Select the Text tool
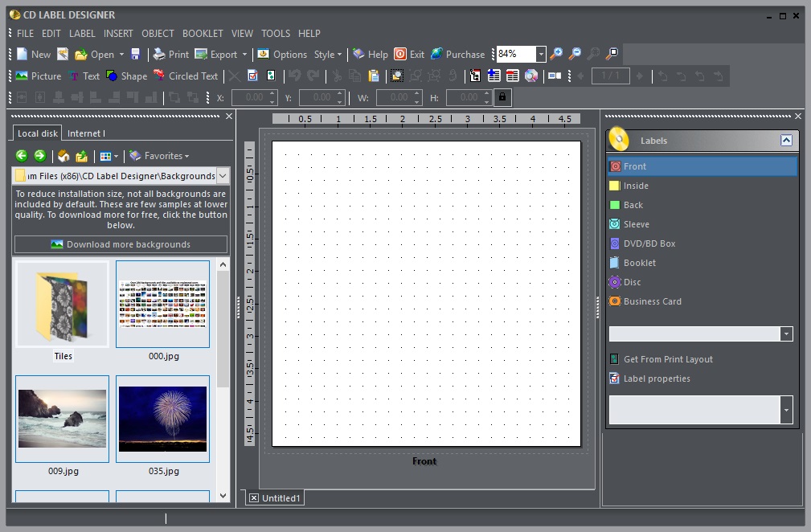Viewport: 811px width, 532px height. 84,76
